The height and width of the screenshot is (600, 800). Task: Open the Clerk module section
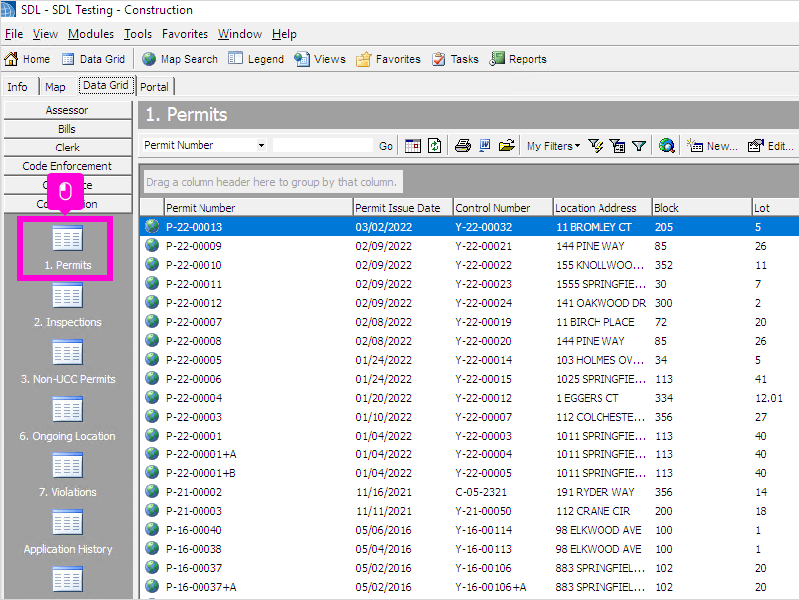click(x=67, y=147)
